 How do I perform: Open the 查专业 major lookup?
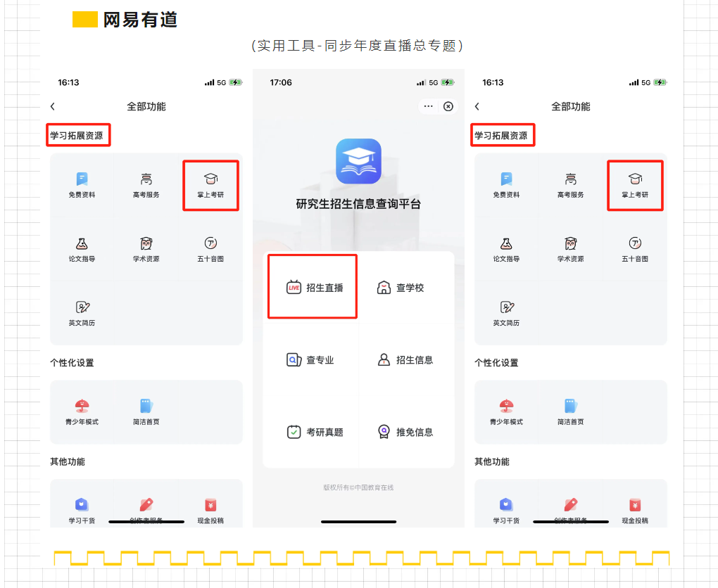tap(310, 360)
